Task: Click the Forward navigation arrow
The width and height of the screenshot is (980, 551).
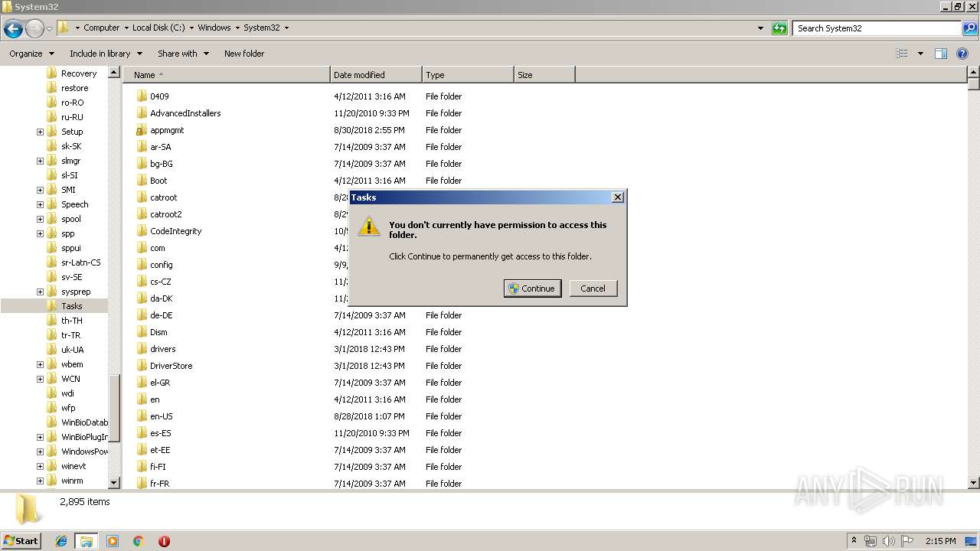Action: pos(34,29)
